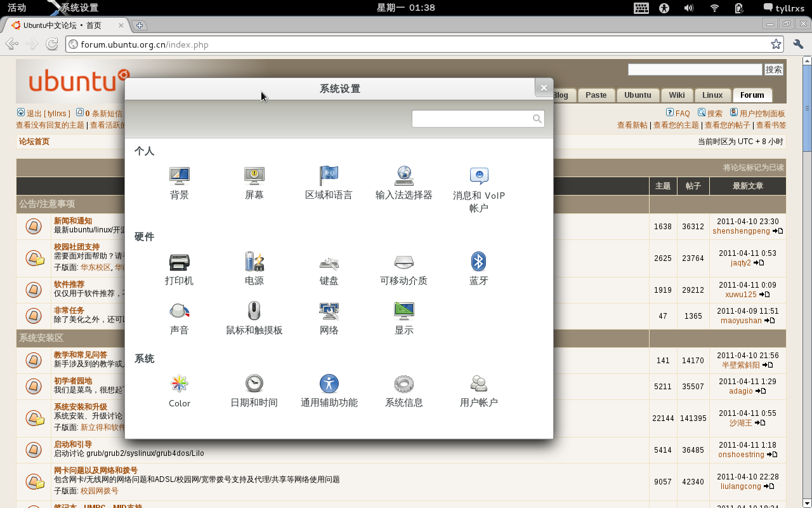Click the search field in 系统设置 window
Image resolution: width=812 pixels, height=508 pixels.
478,119
